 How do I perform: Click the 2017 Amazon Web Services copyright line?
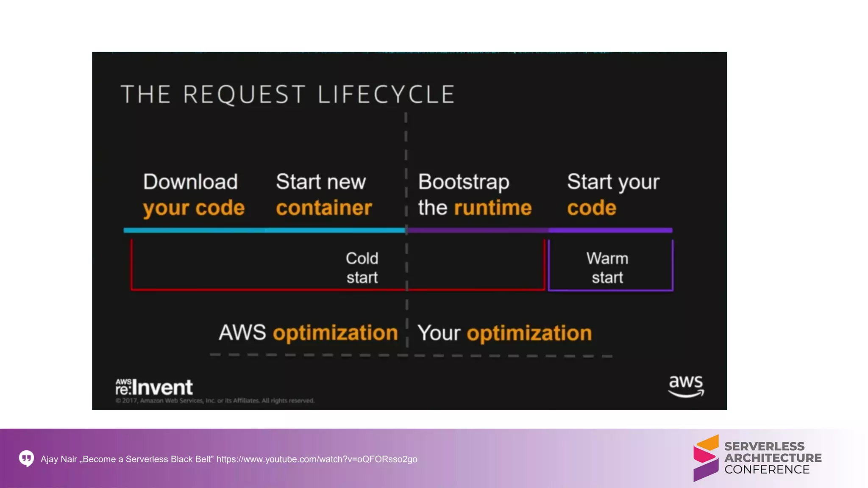[215, 401]
